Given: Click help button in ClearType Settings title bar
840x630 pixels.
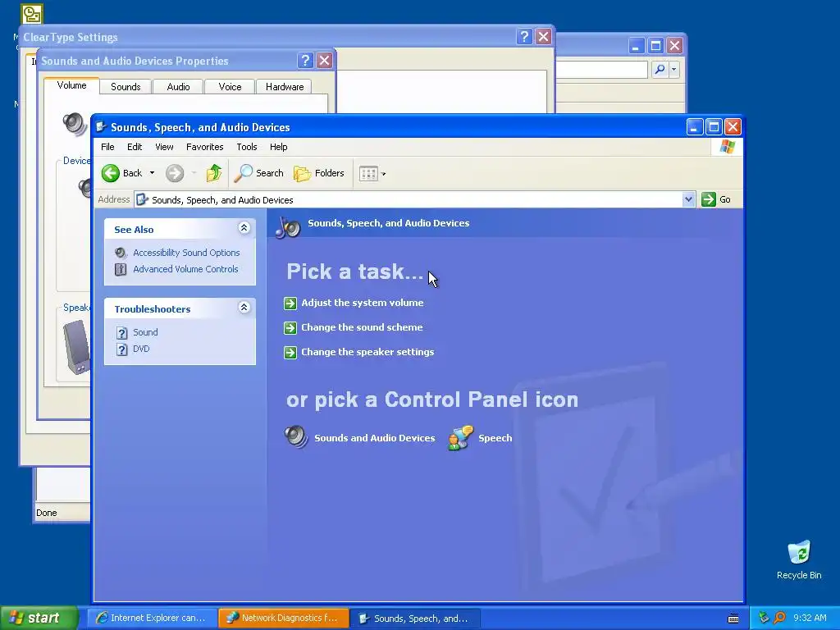Looking at the screenshot, I should (x=524, y=36).
